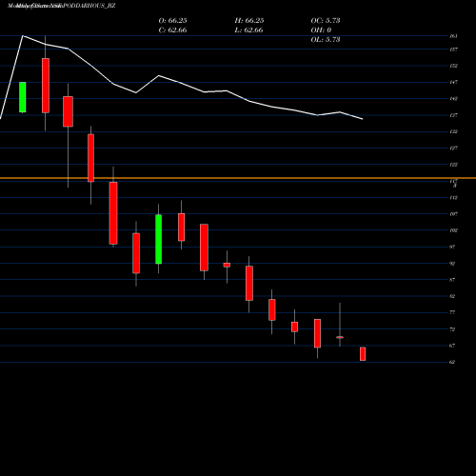Click the last red candle near 62
This screenshot has width=476, height=476.
tap(363, 354)
